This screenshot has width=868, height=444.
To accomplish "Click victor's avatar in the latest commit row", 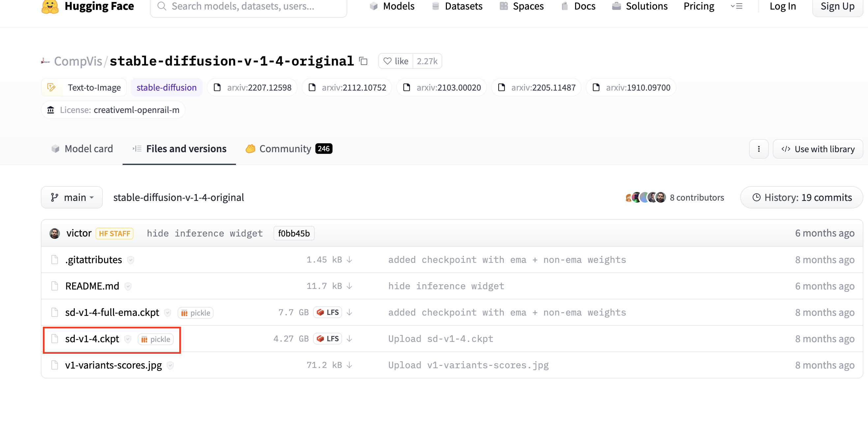I will click(55, 233).
